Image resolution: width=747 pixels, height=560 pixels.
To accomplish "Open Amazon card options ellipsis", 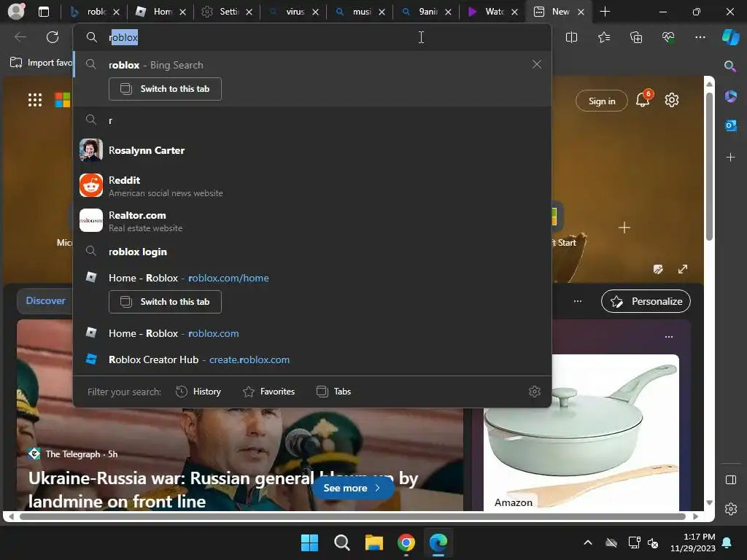I will [669, 337].
